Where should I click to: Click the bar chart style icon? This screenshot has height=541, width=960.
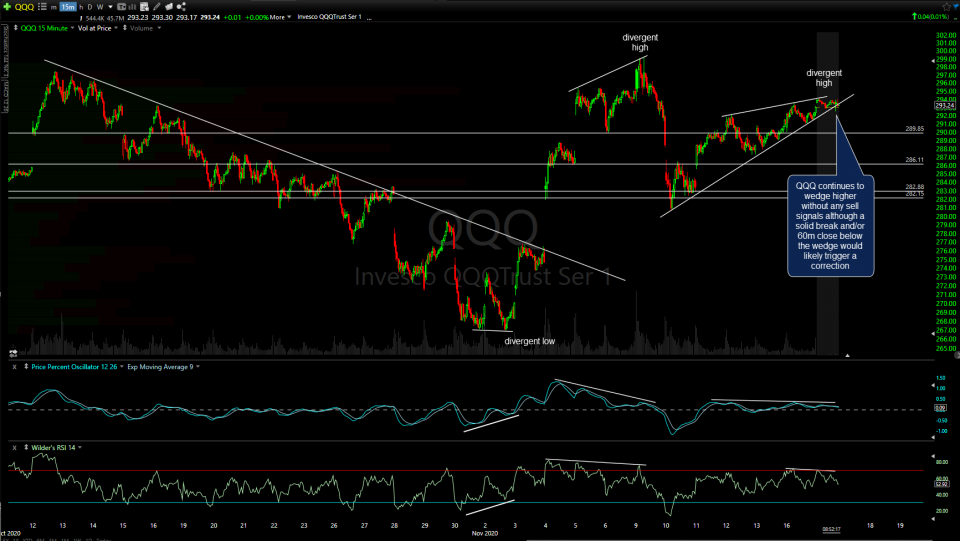132,7
